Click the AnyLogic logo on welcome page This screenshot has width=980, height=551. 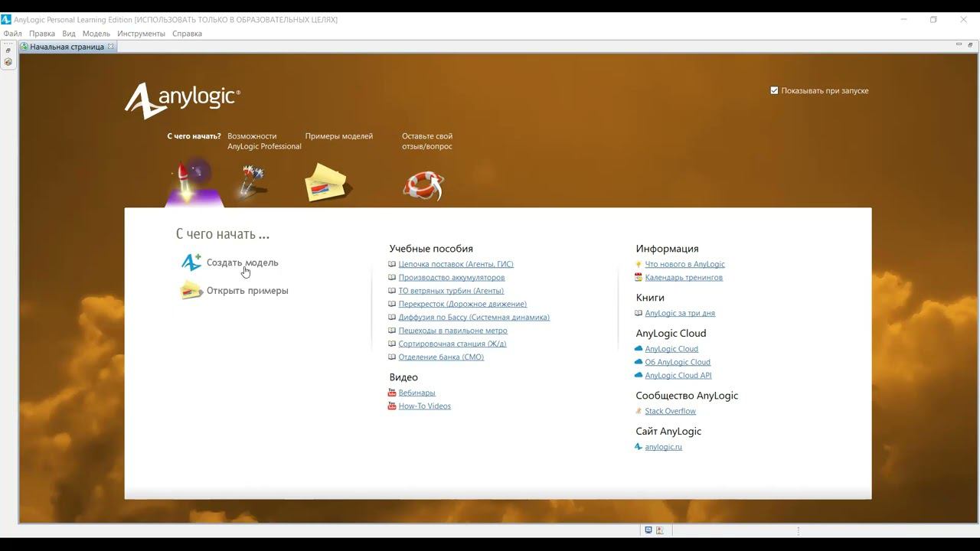tap(183, 100)
